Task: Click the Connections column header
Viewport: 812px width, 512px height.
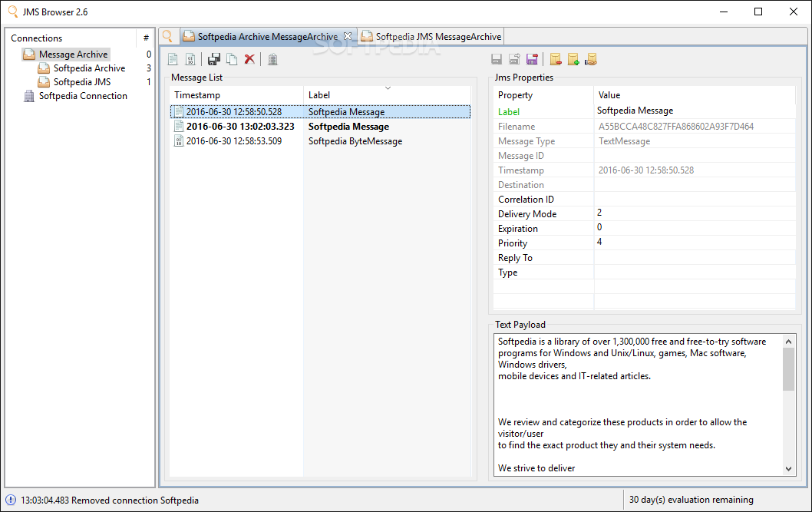Action: coord(71,38)
